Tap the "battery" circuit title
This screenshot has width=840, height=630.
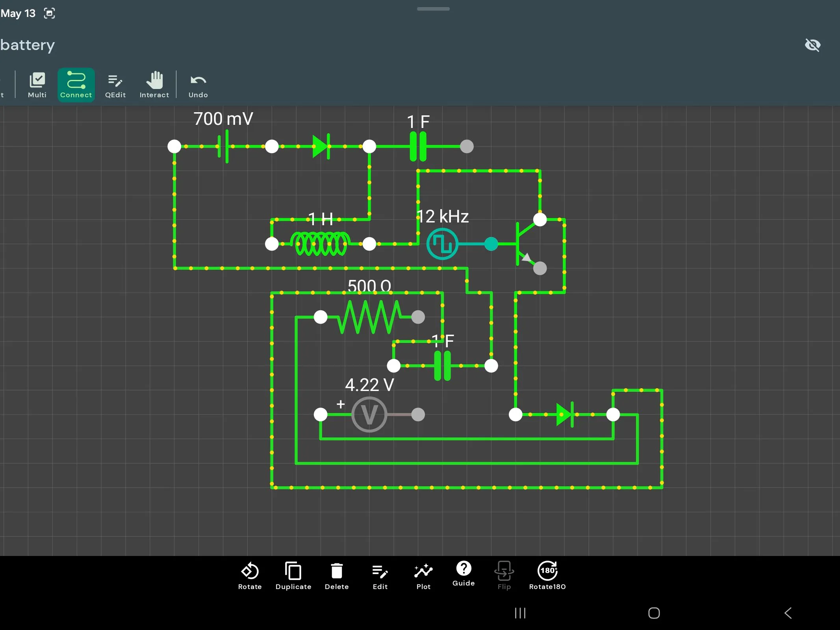pyautogui.click(x=28, y=45)
